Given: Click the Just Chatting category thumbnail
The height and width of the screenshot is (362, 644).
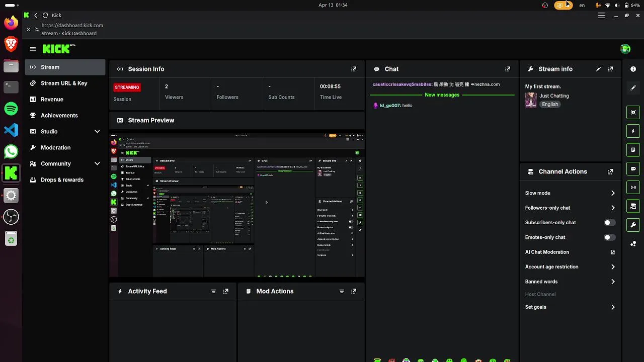Looking at the screenshot, I should click(x=531, y=100).
